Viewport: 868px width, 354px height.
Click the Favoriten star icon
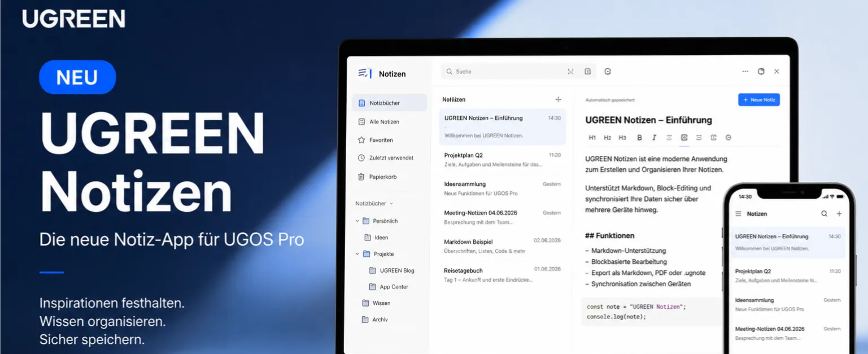click(361, 139)
